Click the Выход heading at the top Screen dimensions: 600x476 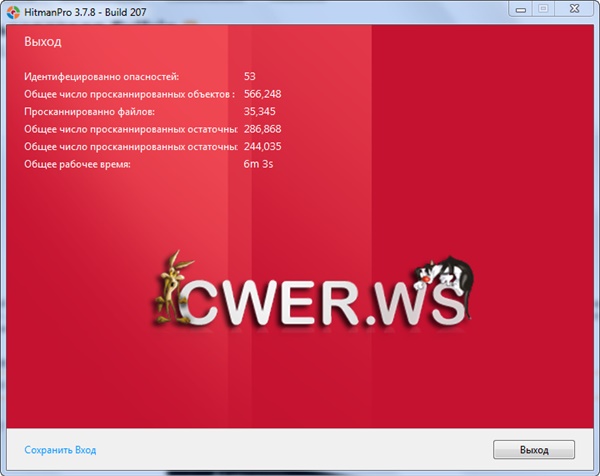43,42
